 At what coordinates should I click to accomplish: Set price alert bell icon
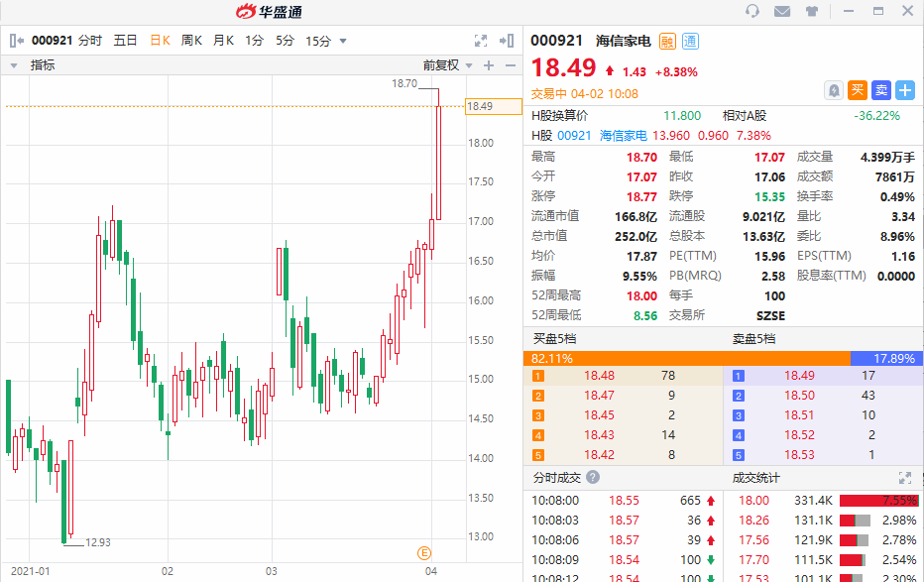click(833, 90)
